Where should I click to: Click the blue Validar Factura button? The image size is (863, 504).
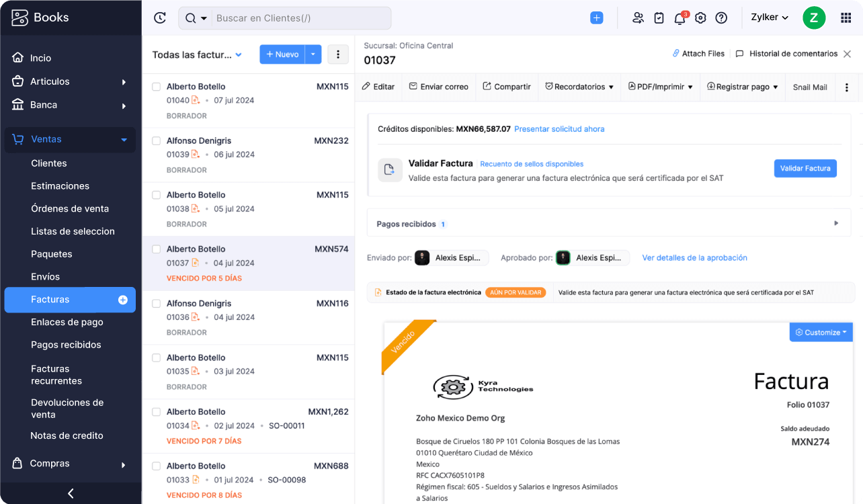805,169
